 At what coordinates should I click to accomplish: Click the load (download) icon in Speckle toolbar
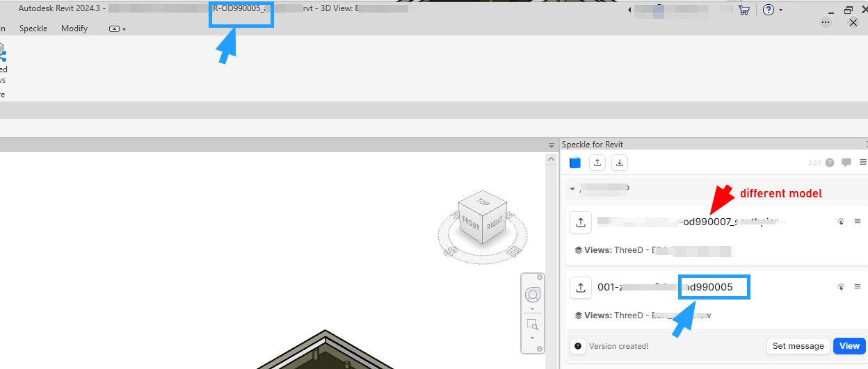[620, 163]
